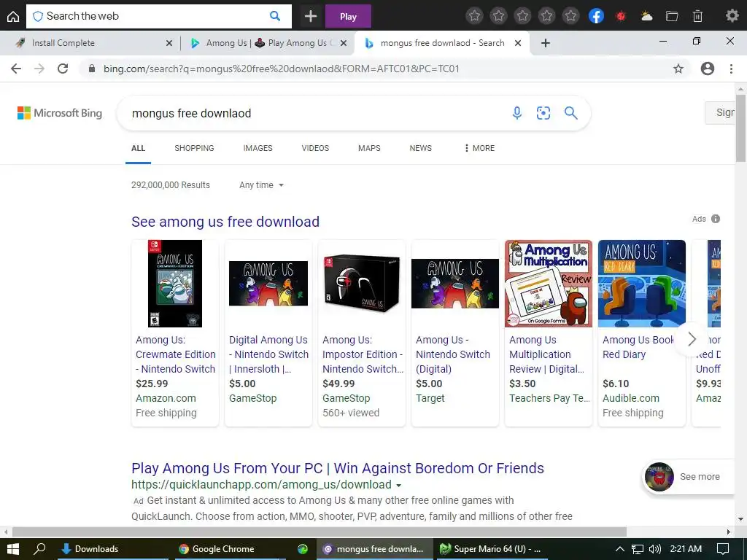Go back with browser back arrow
Image resolution: width=747 pixels, height=560 pixels.
(x=16, y=69)
